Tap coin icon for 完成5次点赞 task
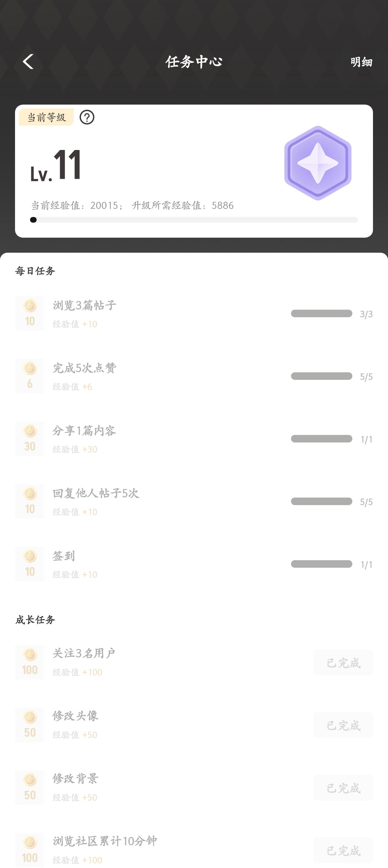Image resolution: width=388 pixels, height=868 pixels. [30, 376]
